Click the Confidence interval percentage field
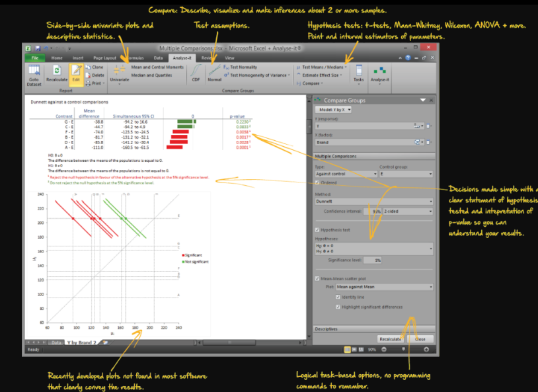This screenshot has height=392, width=538. pyautogui.click(x=371, y=212)
